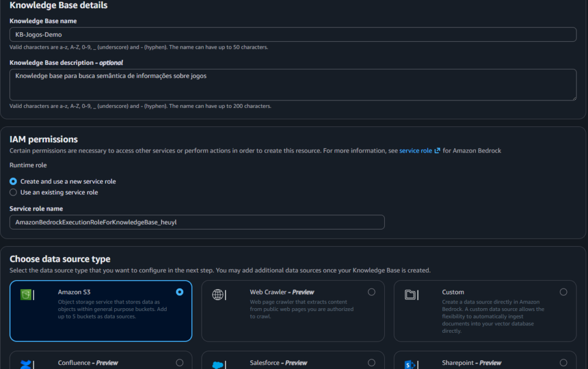Grab the description text area resize handle
The height and width of the screenshot is (369, 588).
coord(573,98)
